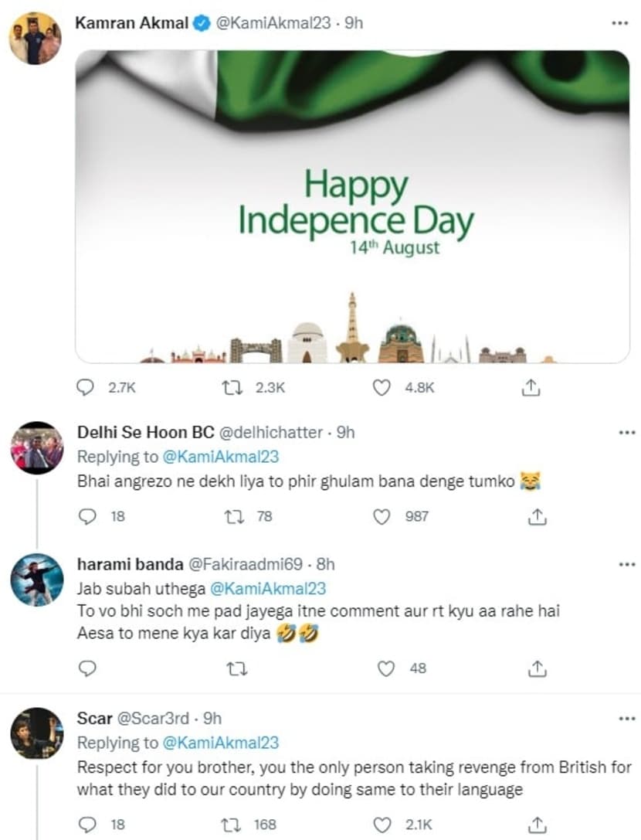Open more options on Kamran Akmal's tweet
This screenshot has height=840, width=641.
pos(619,23)
